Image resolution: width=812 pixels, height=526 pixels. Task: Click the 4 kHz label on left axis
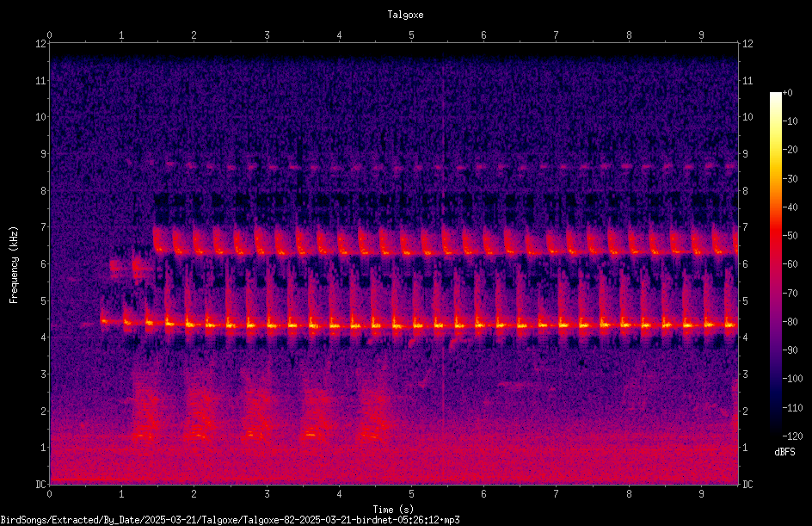click(44, 337)
